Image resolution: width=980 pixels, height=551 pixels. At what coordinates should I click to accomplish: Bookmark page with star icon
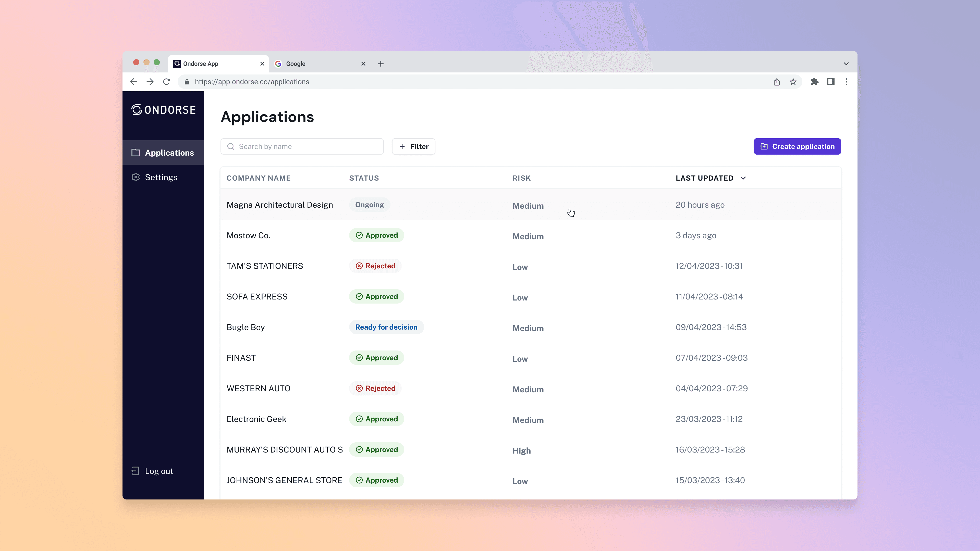pyautogui.click(x=793, y=82)
